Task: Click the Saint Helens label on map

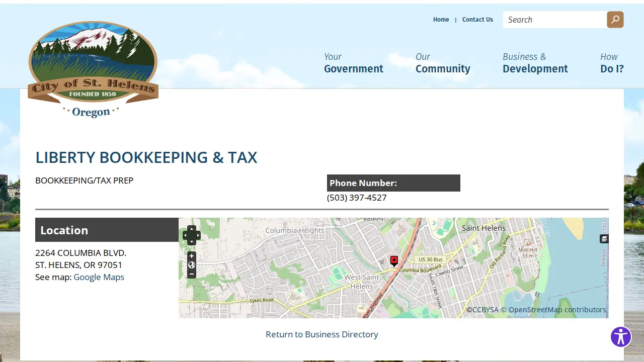Action: point(484,228)
